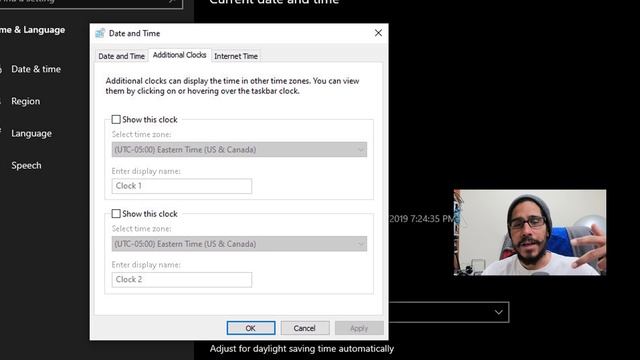640x360 pixels.
Task: Close the Date and Time dialog
Action: point(378,33)
